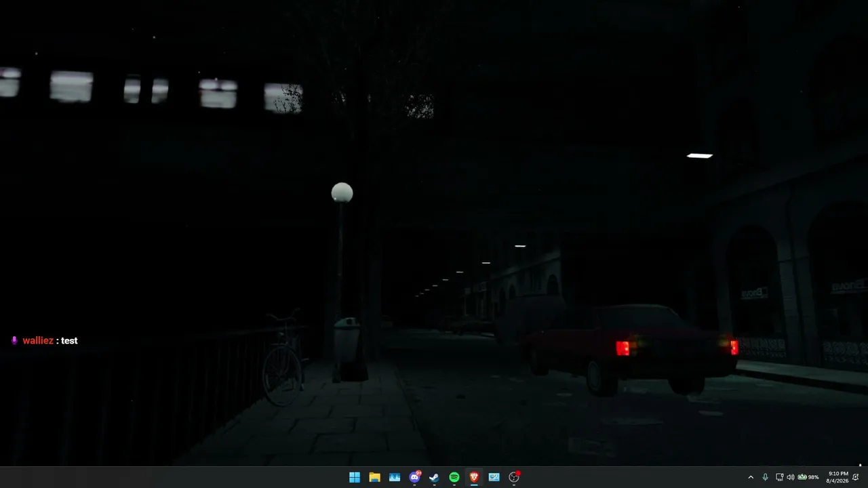Open File Explorer from the taskbar

tap(374, 477)
